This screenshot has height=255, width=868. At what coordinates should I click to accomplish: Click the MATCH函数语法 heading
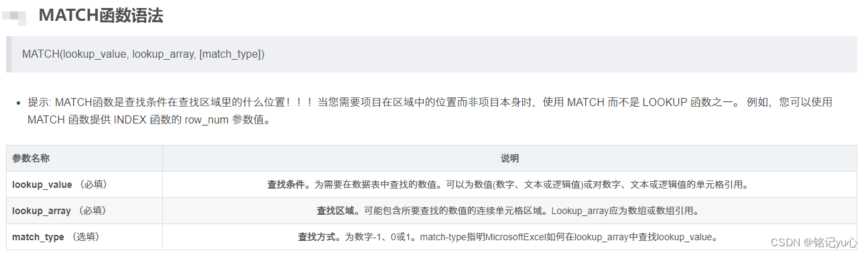[x=101, y=15]
